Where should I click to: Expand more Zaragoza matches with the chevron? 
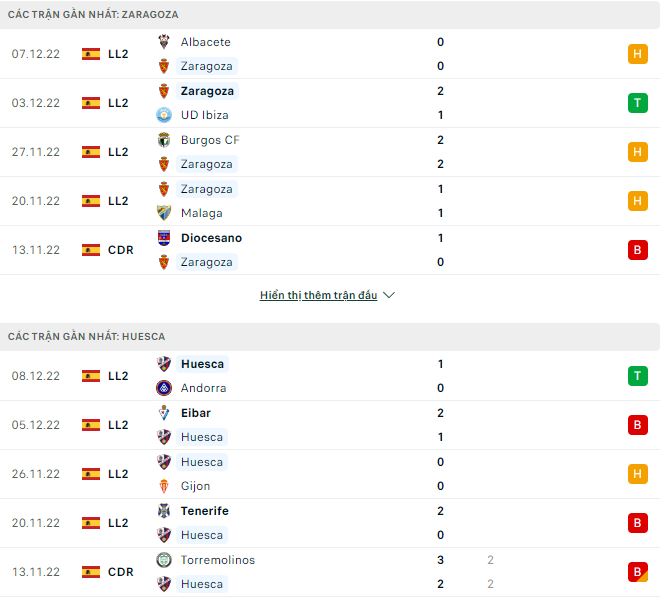(389, 296)
